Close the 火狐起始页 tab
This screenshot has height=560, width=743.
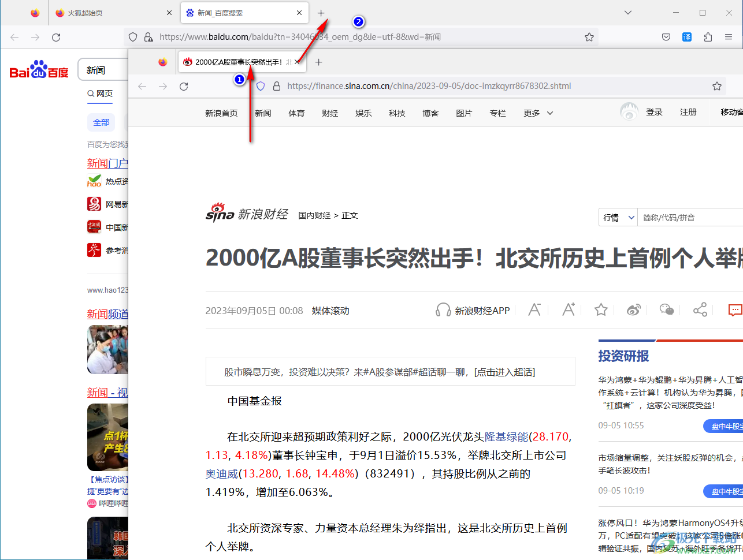(x=169, y=13)
